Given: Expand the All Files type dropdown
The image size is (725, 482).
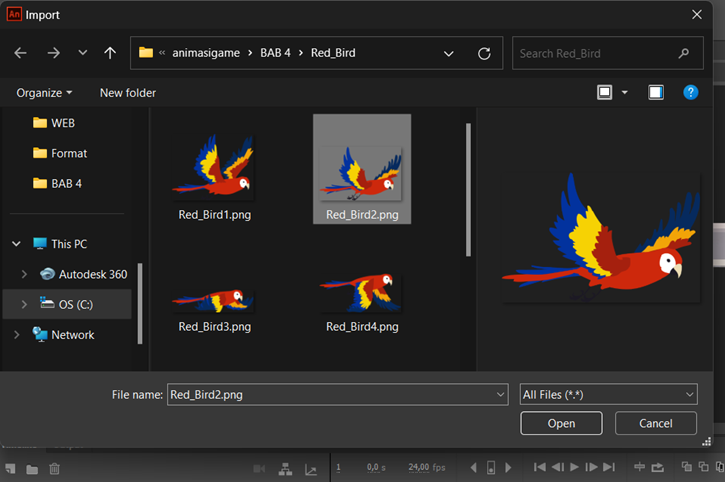Looking at the screenshot, I should click(x=689, y=395).
